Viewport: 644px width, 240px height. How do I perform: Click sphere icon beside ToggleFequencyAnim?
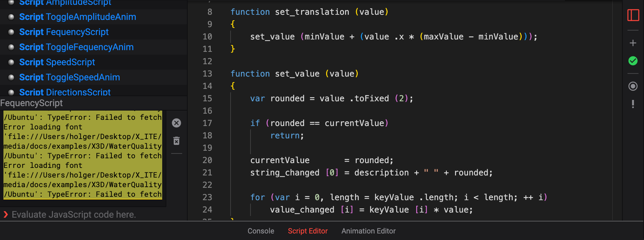click(x=11, y=47)
